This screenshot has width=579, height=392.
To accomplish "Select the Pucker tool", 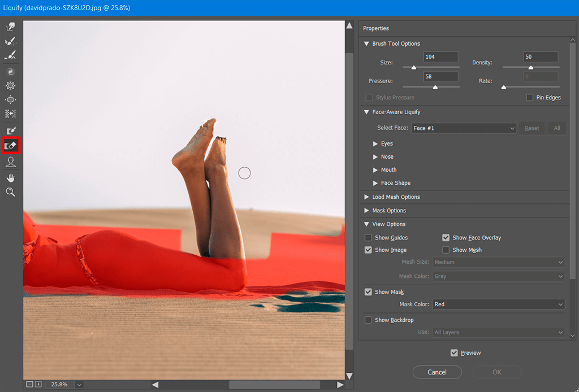I will pos(10,86).
